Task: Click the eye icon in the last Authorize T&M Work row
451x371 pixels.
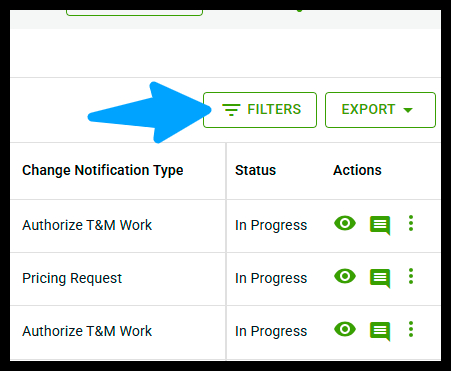Action: (x=345, y=329)
